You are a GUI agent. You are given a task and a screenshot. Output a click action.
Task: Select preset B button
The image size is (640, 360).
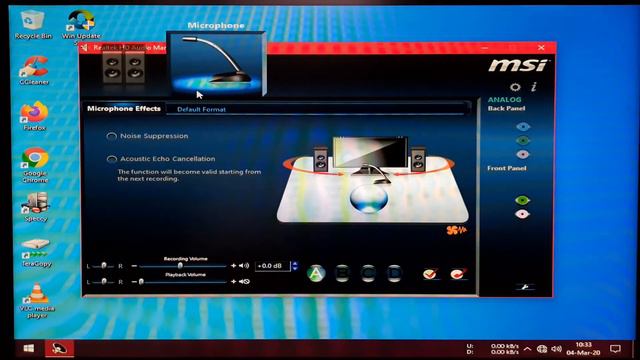click(x=342, y=273)
